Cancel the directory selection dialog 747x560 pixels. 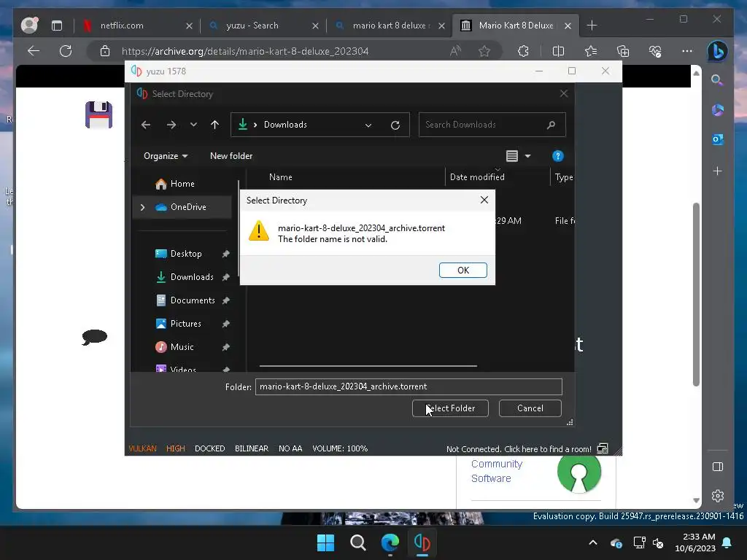point(530,408)
